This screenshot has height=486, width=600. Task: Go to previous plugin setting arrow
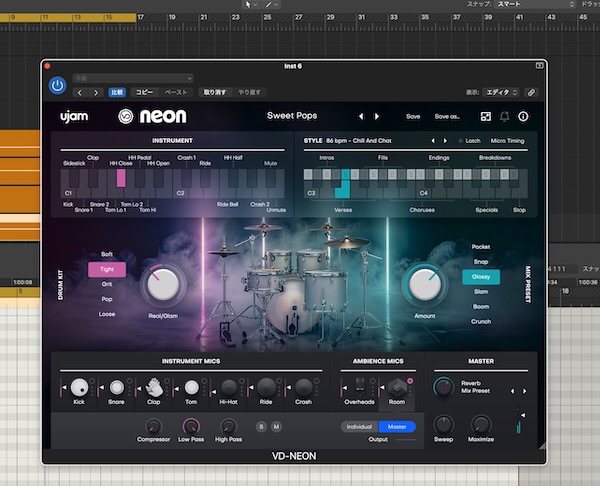(x=80, y=93)
